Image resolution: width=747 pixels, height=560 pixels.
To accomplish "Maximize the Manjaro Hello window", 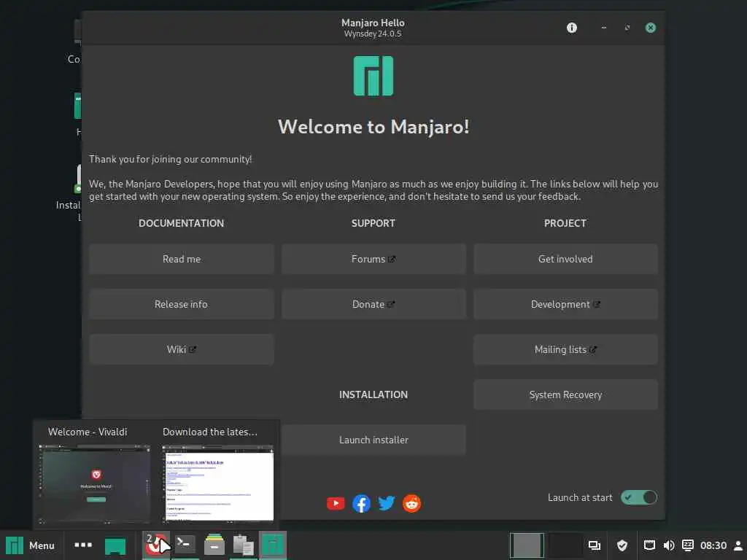I will coord(627,28).
